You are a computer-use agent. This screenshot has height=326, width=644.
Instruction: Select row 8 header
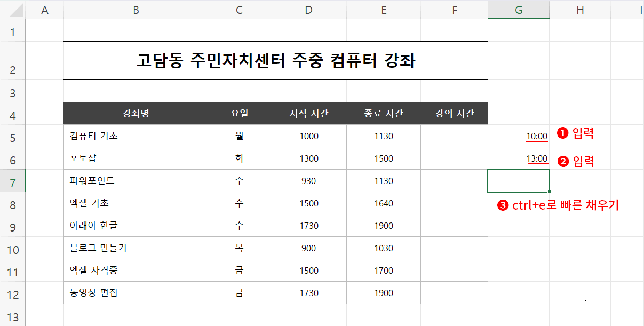coord(13,203)
